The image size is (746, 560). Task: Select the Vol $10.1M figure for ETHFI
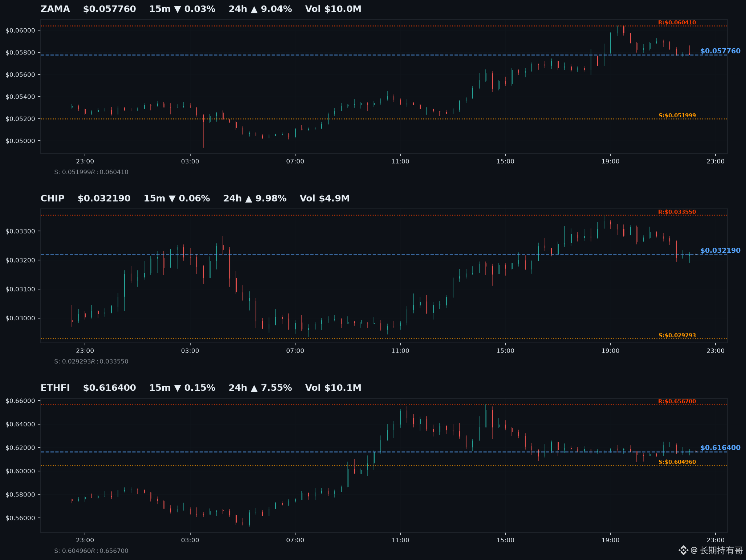tap(333, 388)
